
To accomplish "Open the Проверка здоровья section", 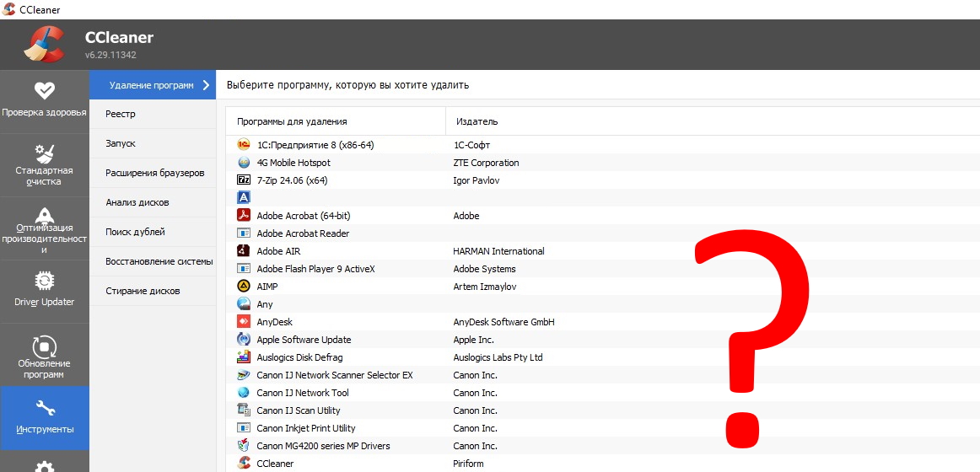I will click(45, 100).
